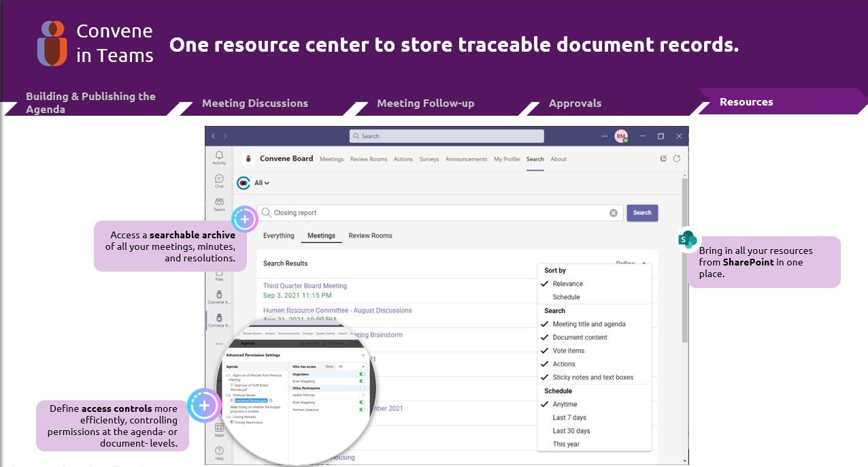Switch to the Meetings results tab

[321, 236]
